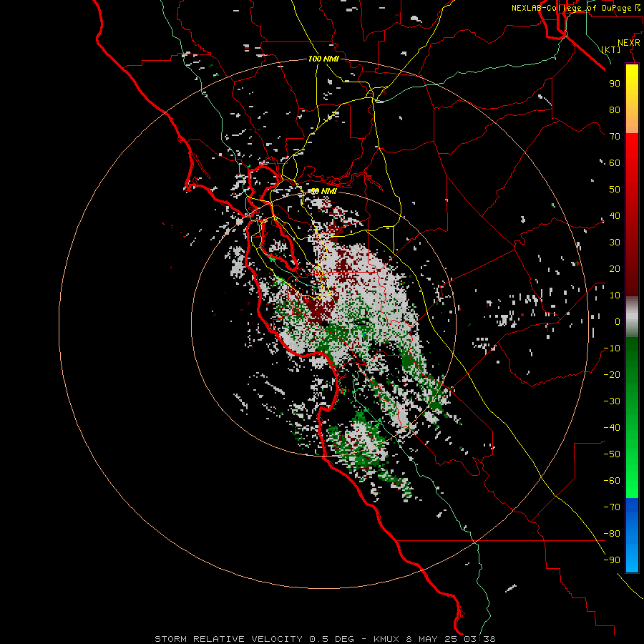Click the 30 value on velocity scale

[x=615, y=243]
